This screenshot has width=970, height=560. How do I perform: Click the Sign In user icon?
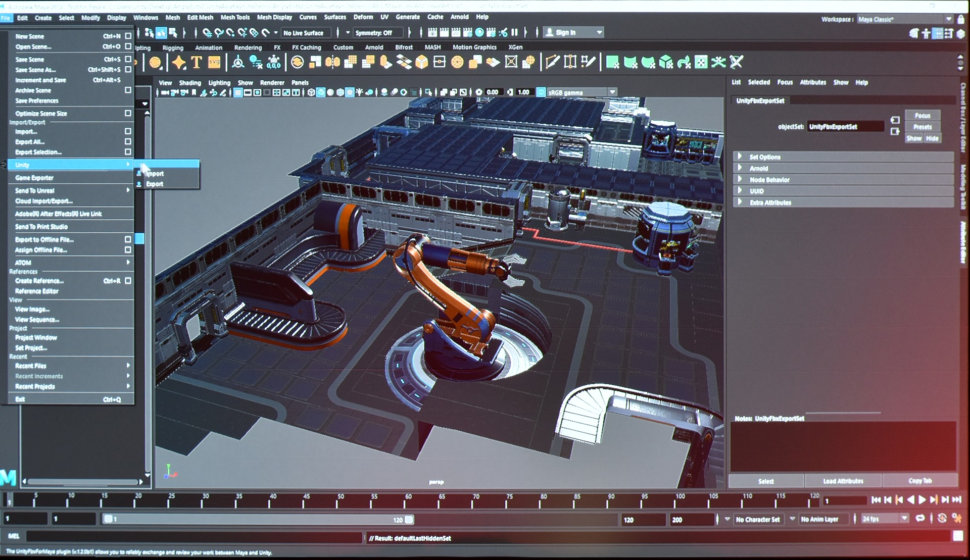(549, 32)
